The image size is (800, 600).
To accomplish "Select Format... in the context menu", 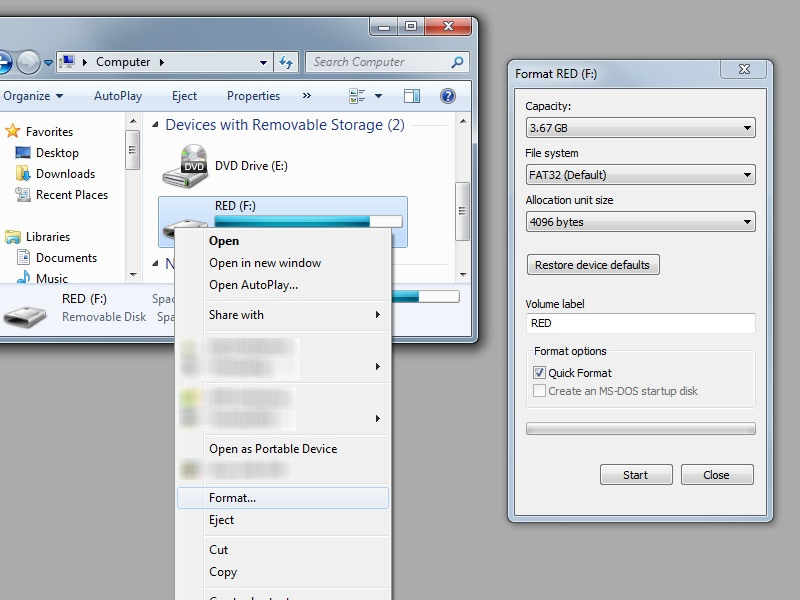I will coord(283,498).
